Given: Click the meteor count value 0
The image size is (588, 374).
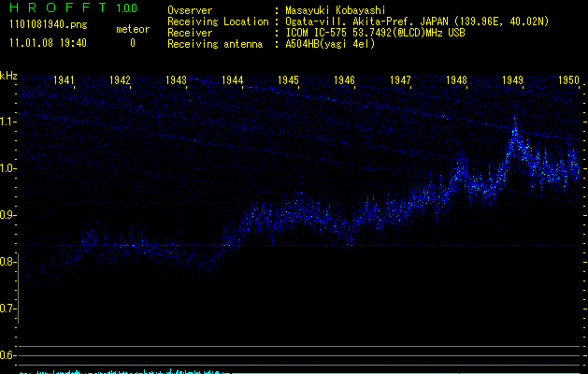Looking at the screenshot, I should pos(133,43).
